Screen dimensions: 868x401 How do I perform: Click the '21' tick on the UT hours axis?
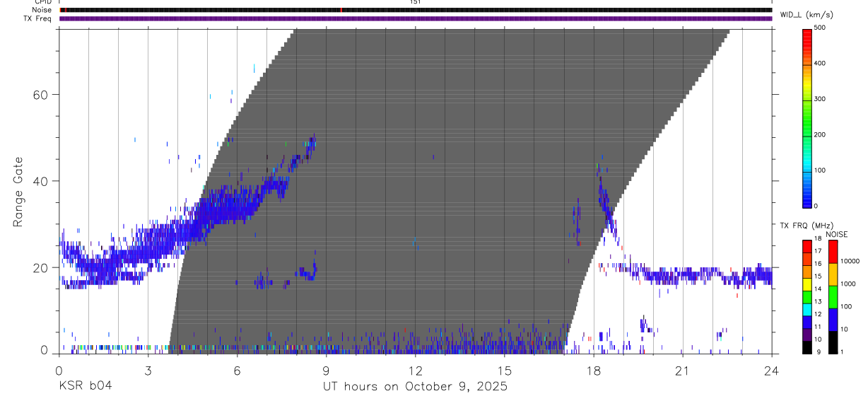(x=683, y=370)
